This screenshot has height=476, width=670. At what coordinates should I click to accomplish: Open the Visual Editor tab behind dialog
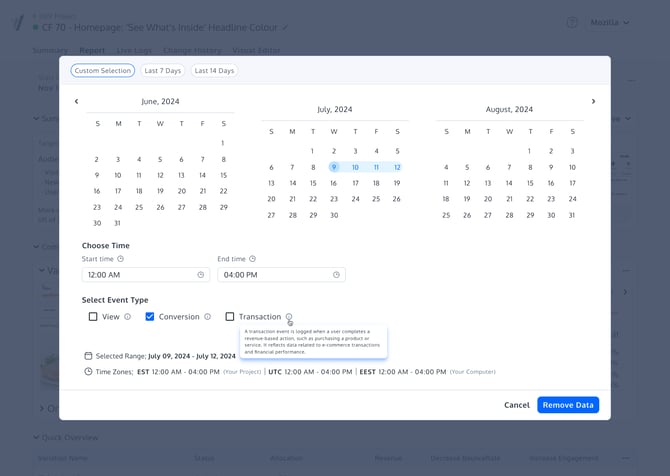pyautogui.click(x=256, y=50)
